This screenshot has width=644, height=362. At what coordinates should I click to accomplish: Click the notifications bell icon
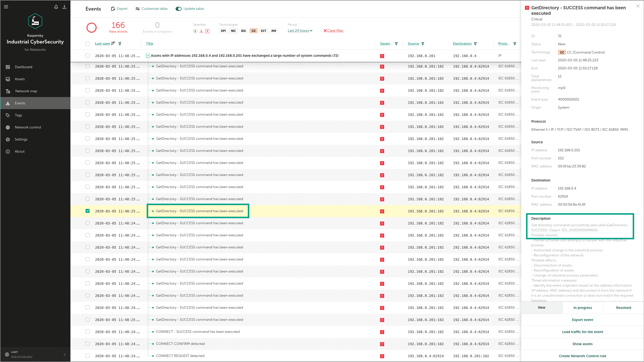56,7
